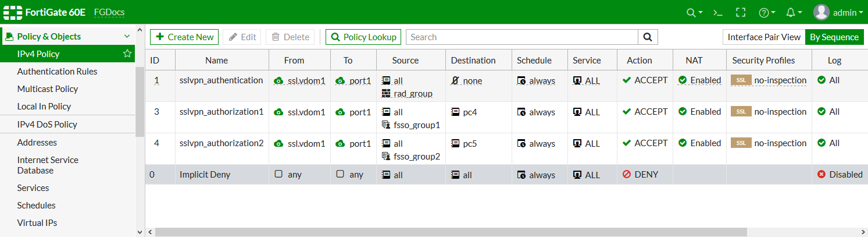
Task: Go to Virtual IPs menu item
Action: [37, 223]
